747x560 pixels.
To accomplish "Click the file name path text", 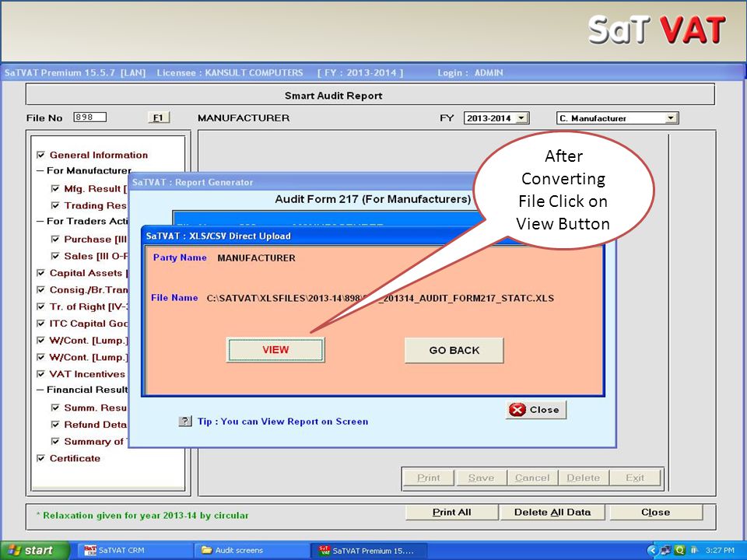I will pos(380,299).
